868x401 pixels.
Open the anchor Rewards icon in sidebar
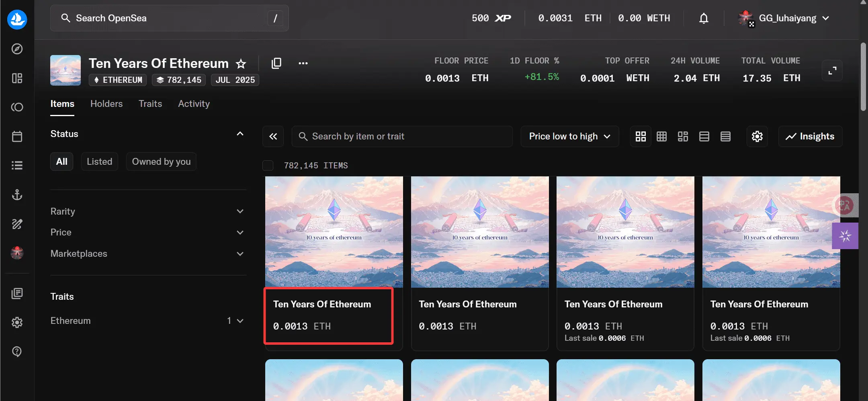pyautogui.click(x=17, y=195)
